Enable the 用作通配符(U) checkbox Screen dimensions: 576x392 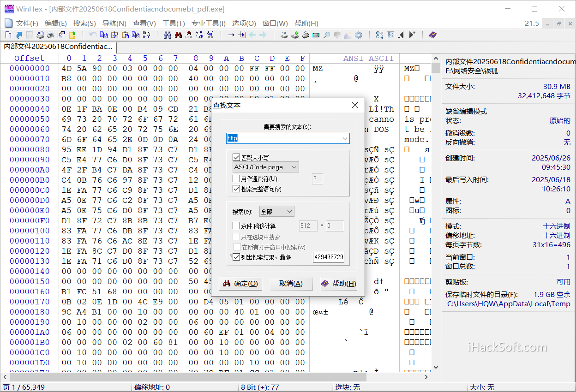[236, 179]
